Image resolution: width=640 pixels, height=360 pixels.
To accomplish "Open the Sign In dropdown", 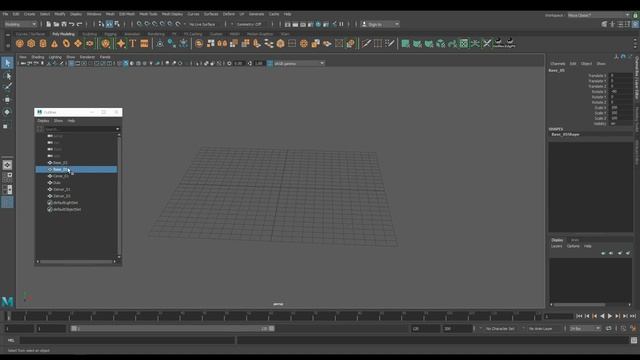I will [380, 24].
